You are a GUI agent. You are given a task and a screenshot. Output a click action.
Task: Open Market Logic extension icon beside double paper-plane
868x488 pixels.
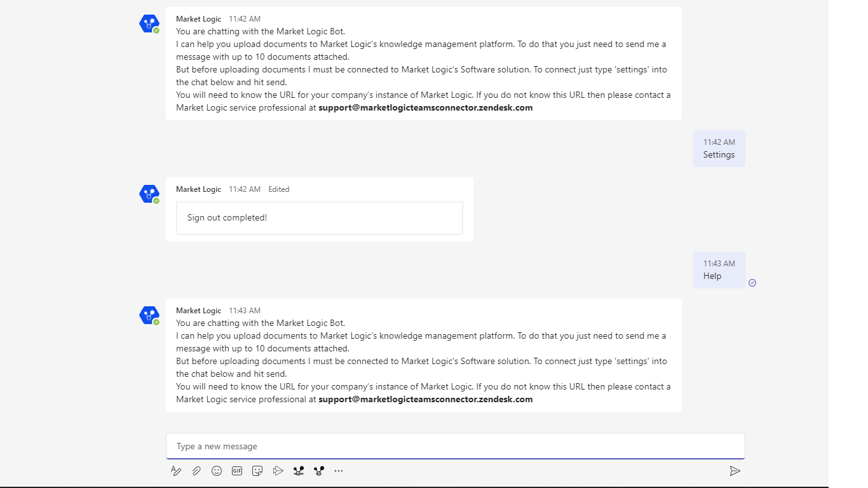coord(298,471)
